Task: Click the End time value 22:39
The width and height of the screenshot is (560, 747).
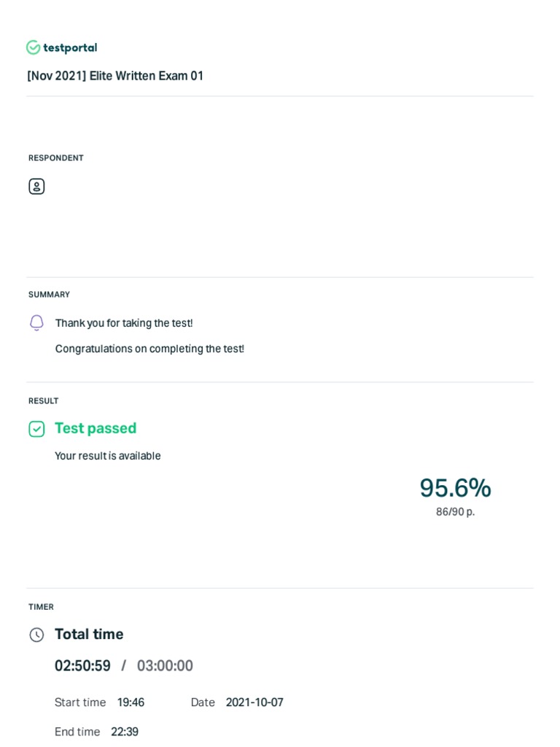Action: [125, 732]
